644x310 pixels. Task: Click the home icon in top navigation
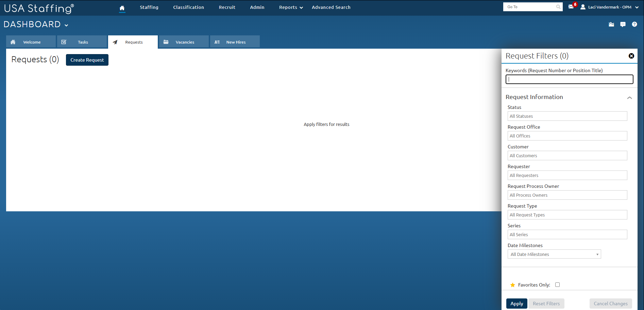click(x=122, y=8)
